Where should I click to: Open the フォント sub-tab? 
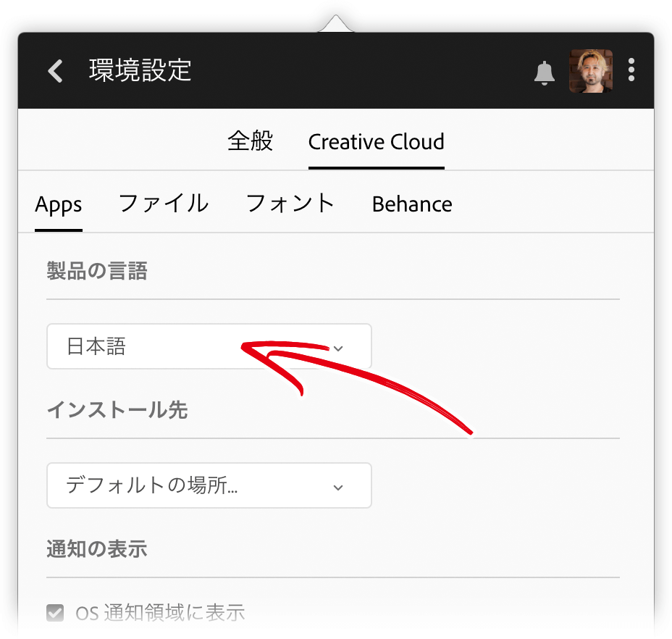click(x=290, y=204)
